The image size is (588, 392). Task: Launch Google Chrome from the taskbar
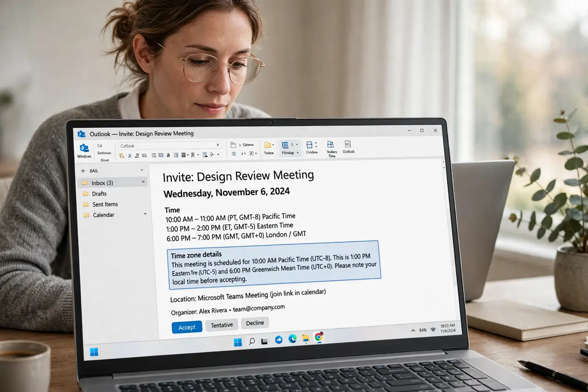pos(319,337)
